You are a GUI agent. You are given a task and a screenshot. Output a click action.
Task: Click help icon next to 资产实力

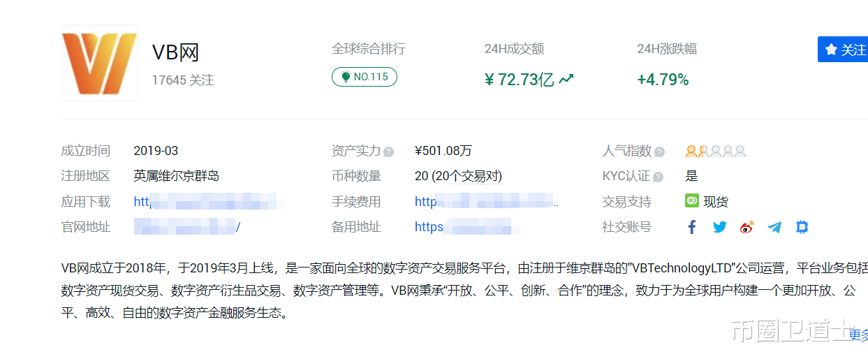coord(388,152)
